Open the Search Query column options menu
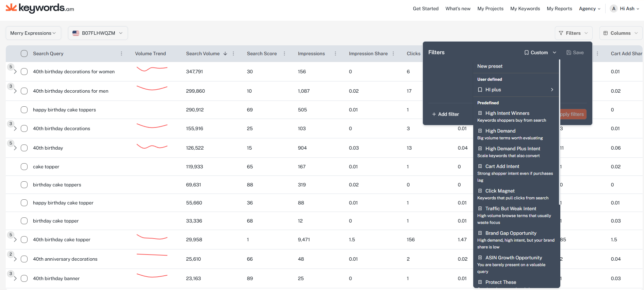This screenshot has width=644, height=290. pos(121,54)
